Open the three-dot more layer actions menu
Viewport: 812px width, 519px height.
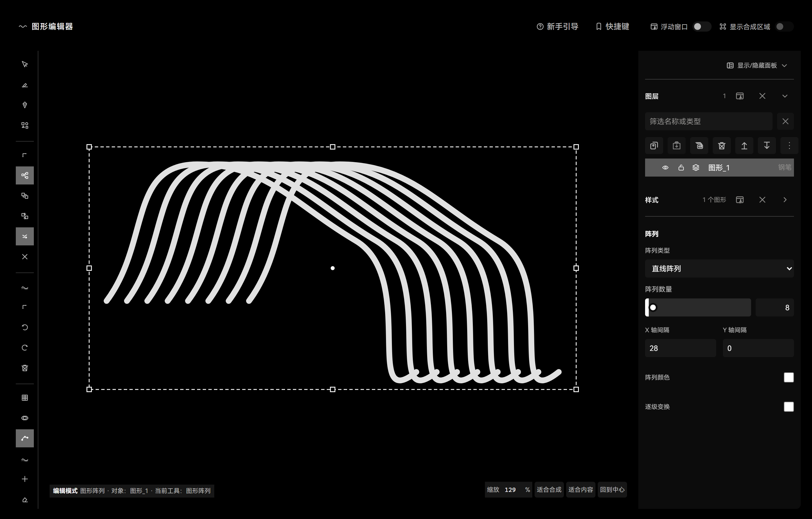(789, 146)
